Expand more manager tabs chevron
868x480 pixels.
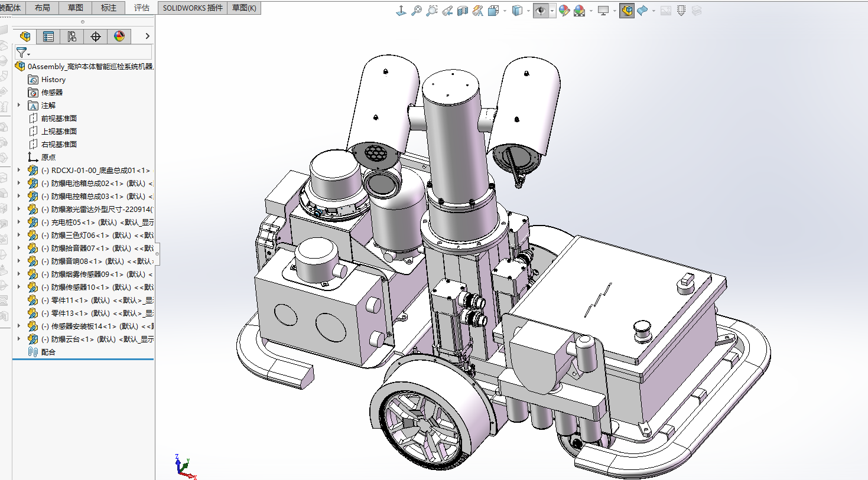pos(147,37)
